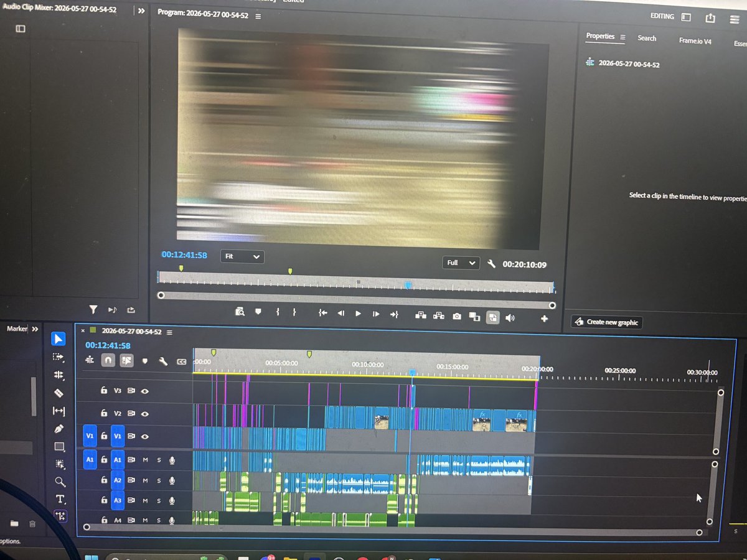
Task: Switch to the Frame.io V4 tab
Action: pos(695,41)
